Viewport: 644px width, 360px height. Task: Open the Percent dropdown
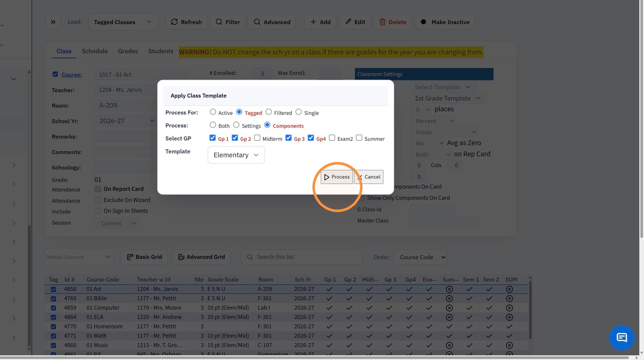click(x=433, y=121)
